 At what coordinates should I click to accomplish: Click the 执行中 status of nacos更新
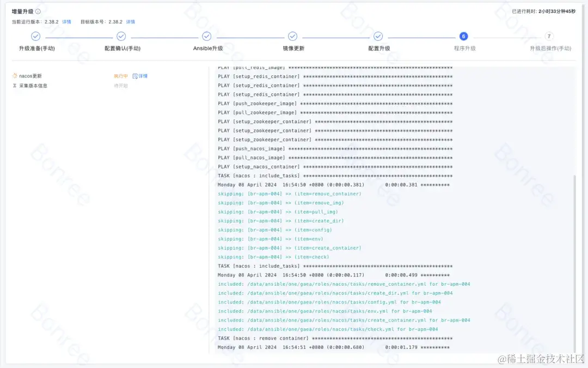click(121, 76)
